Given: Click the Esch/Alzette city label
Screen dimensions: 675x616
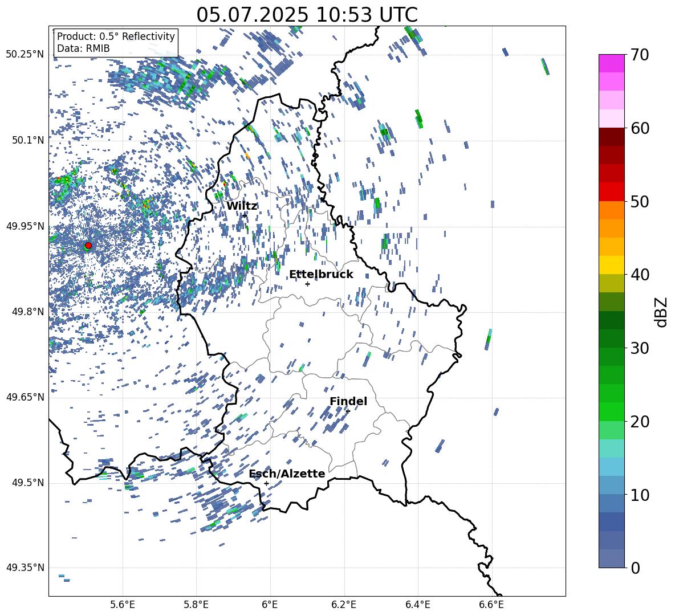Looking at the screenshot, I should pyautogui.click(x=287, y=474).
